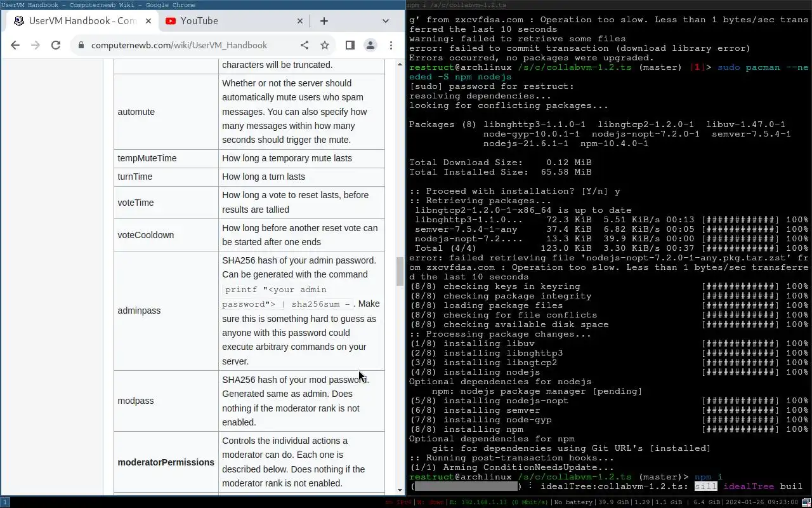Go back to the previous page in Chrome

pos(15,45)
